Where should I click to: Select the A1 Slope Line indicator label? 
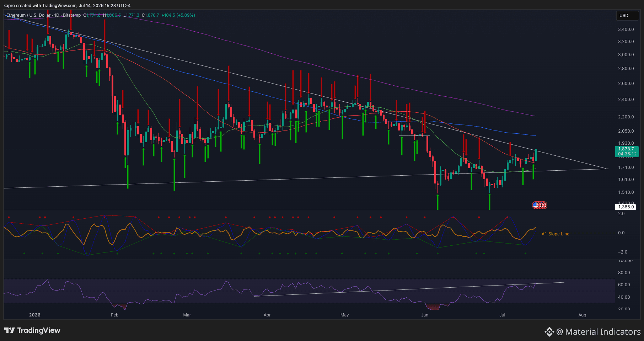[556, 234]
